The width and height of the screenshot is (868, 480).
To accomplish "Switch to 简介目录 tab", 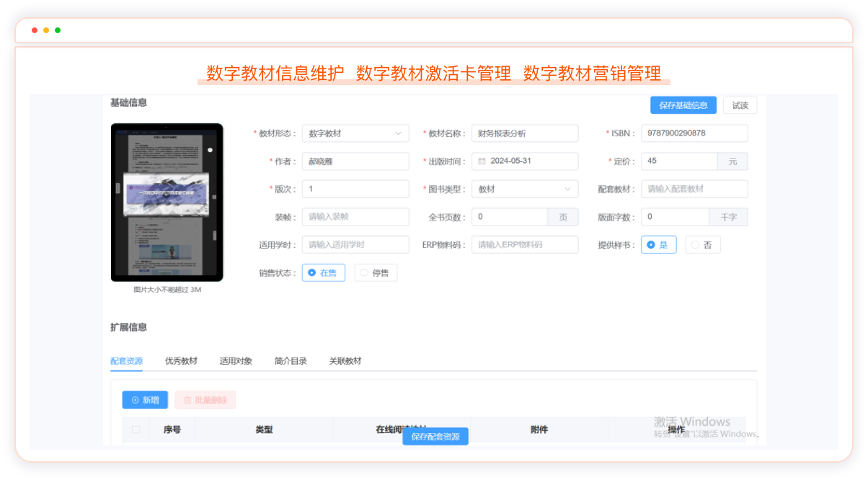I will pos(291,361).
